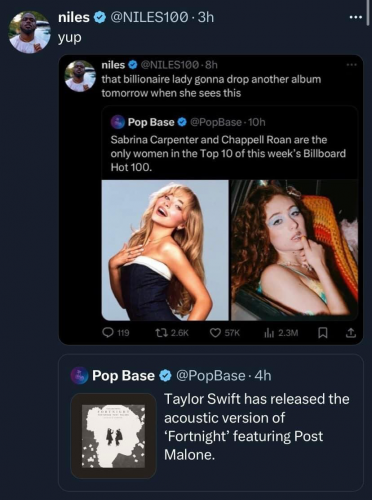The width and height of the screenshot is (372, 500).
Task: Click the retweet icon with 2.6K
Action: tap(161, 332)
